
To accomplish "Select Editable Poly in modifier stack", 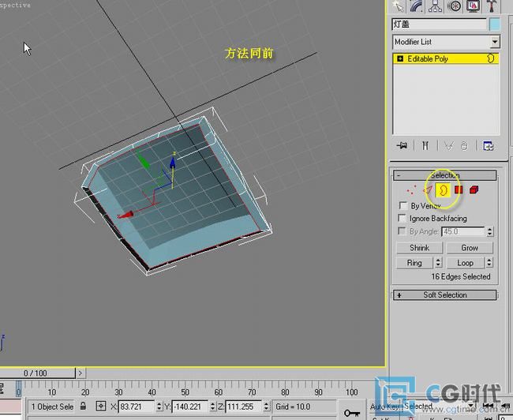I will coord(446,59).
